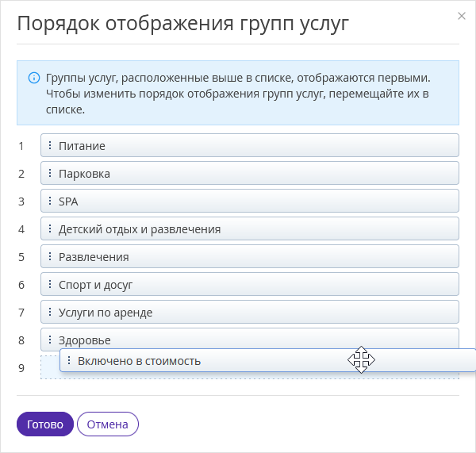
Task: Click drag handle of Услуги по аренде
Action: coord(50,312)
